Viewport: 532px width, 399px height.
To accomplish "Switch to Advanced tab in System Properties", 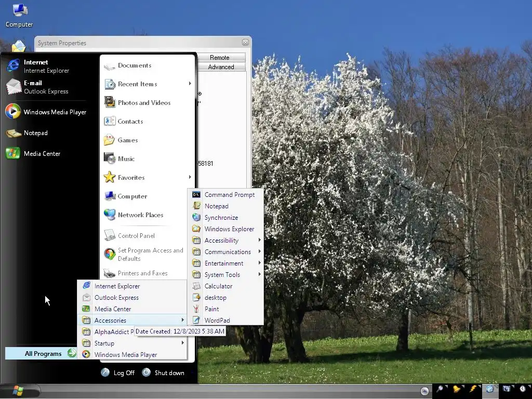I will (221, 67).
